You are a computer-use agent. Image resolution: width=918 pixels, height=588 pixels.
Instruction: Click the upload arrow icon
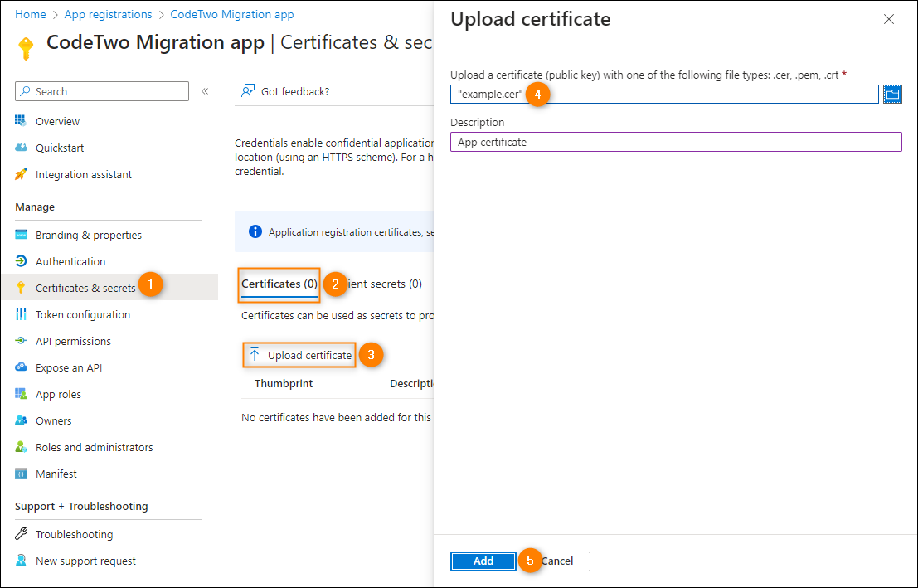(254, 354)
